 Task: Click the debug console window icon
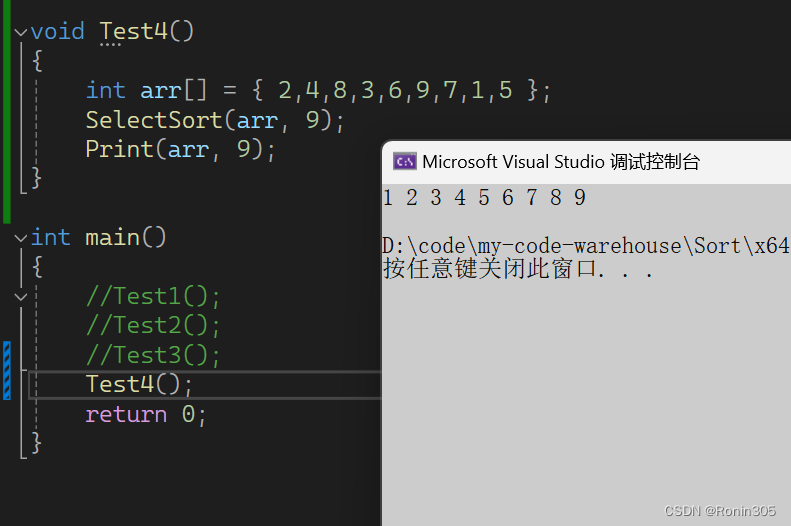pos(404,162)
